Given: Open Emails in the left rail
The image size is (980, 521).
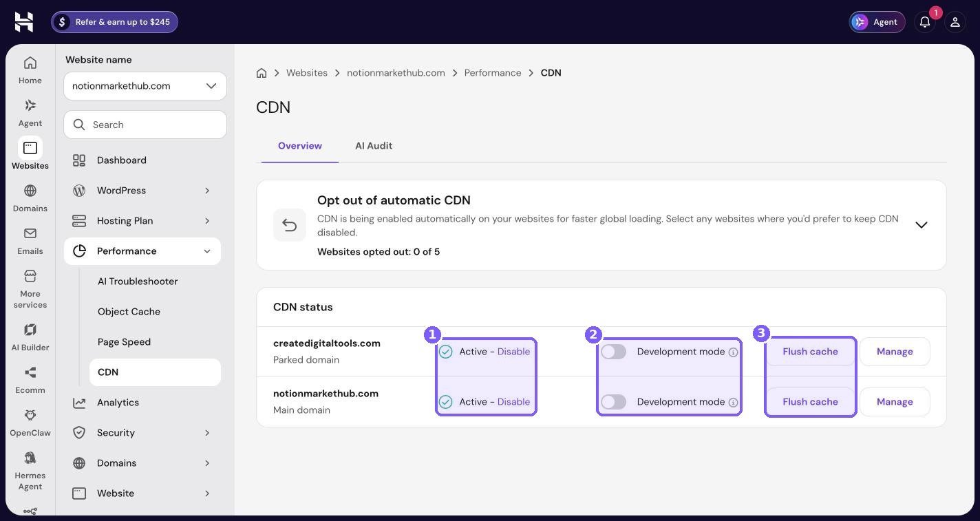Looking at the screenshot, I should click(30, 241).
